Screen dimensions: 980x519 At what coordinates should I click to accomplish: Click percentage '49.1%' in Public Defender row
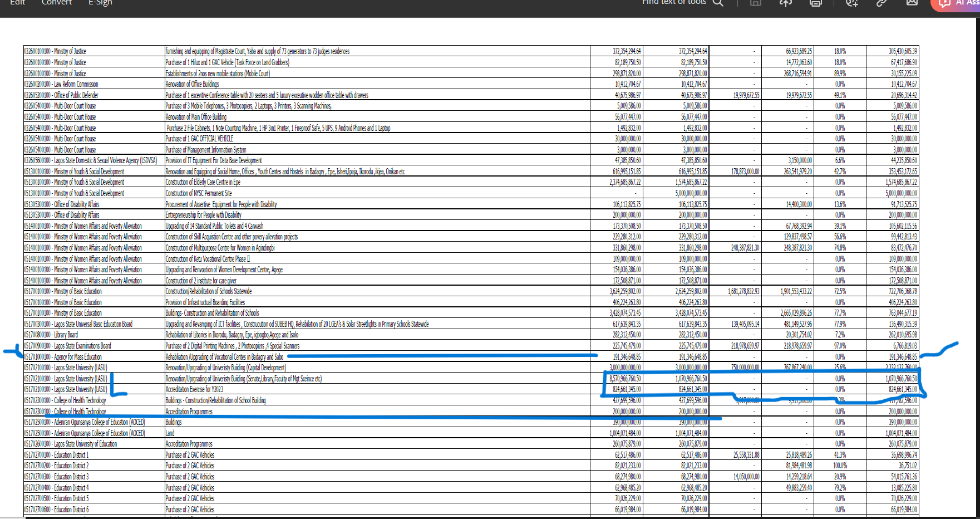(840, 95)
